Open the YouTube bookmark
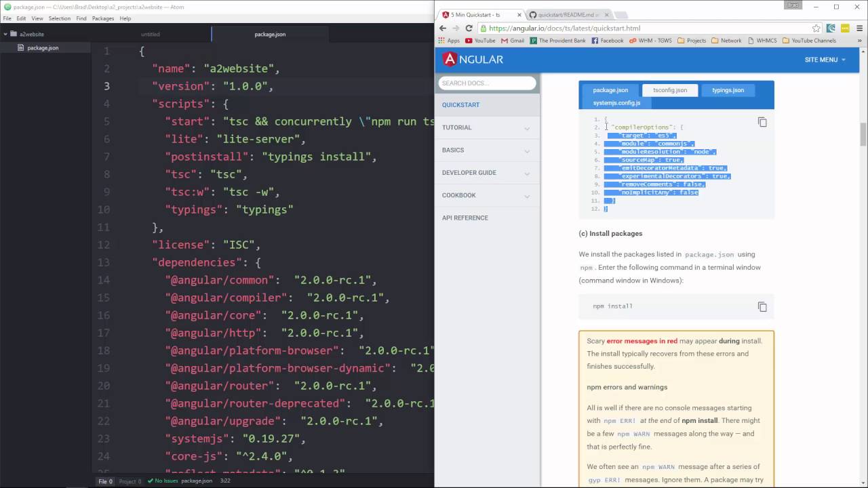Viewport: 868px width, 488px height. coord(480,41)
